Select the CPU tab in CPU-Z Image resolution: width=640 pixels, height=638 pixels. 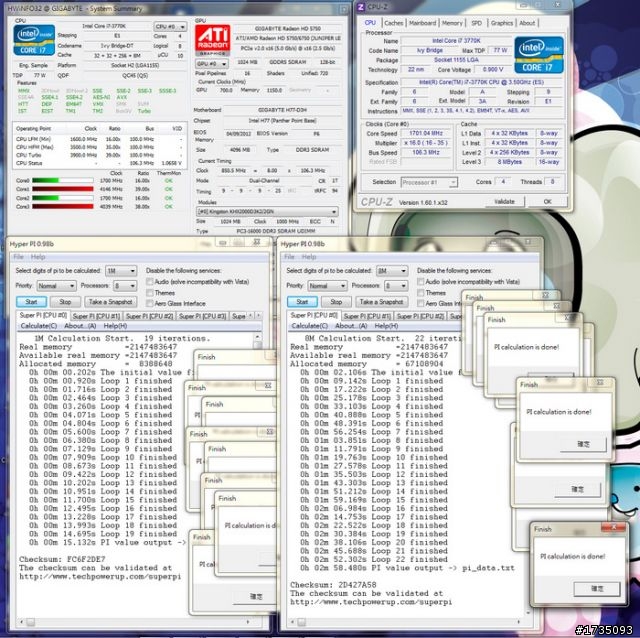(370, 23)
